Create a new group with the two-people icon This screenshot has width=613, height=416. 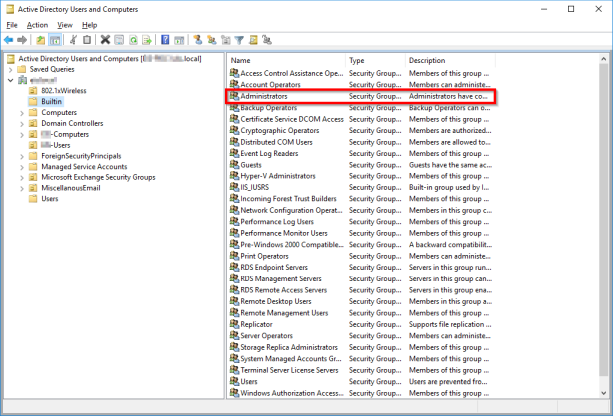point(212,40)
